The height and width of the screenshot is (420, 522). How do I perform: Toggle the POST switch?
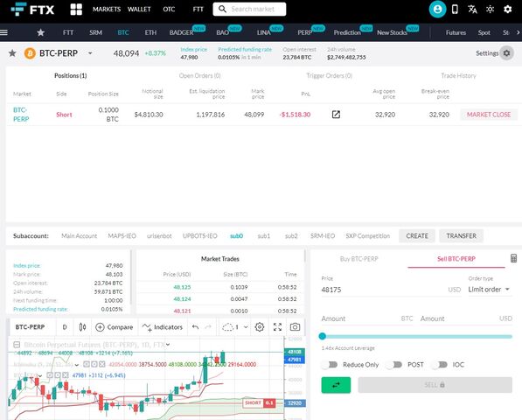(394, 365)
